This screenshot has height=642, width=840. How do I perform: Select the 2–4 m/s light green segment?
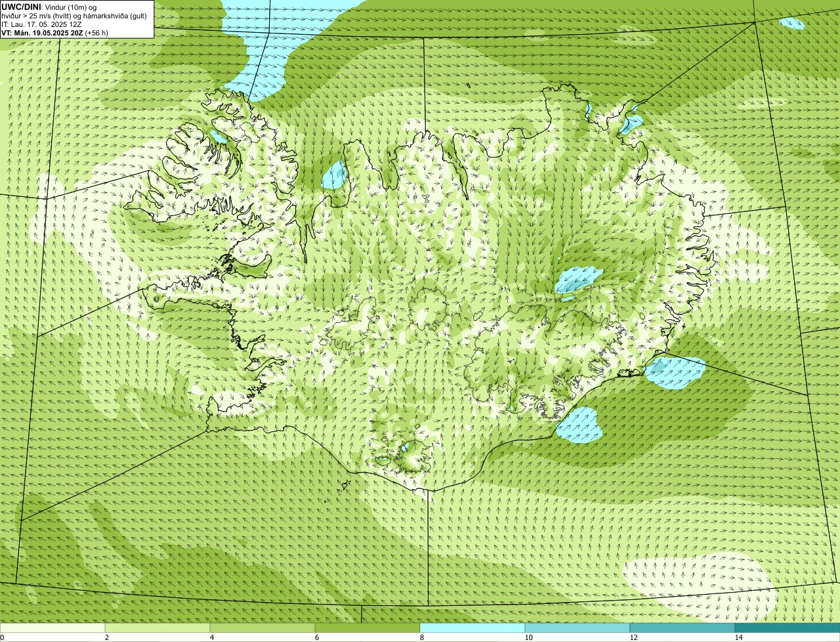[157, 628]
